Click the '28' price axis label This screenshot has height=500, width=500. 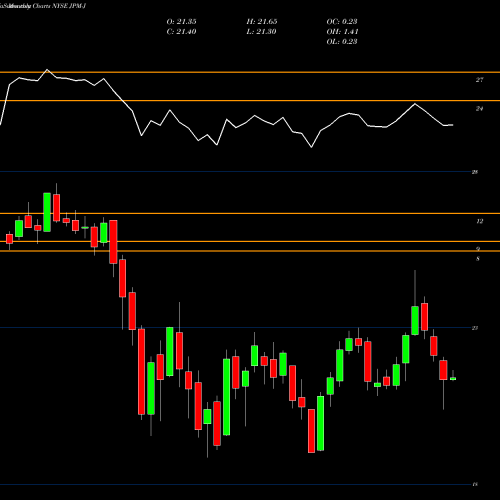coord(475,172)
